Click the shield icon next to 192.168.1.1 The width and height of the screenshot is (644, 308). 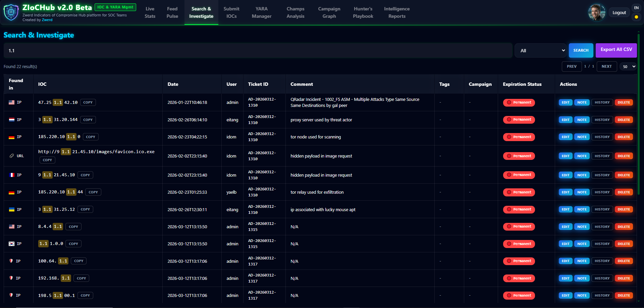pos(11,278)
